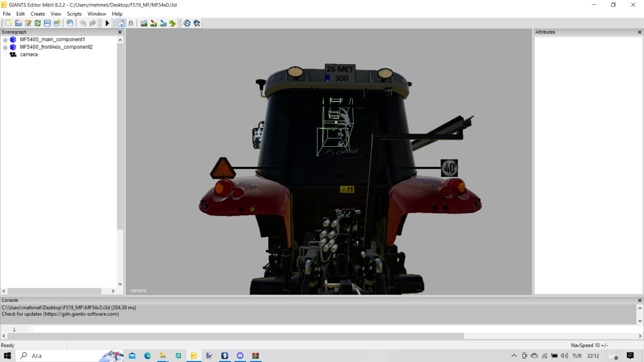Select the blue brush terrain paint icon
Image resolution: width=644 pixels, height=362 pixels.
click(x=163, y=23)
